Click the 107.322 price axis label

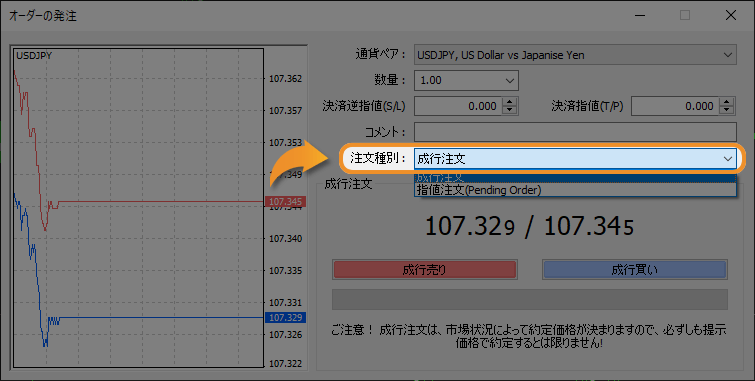pyautogui.click(x=285, y=364)
